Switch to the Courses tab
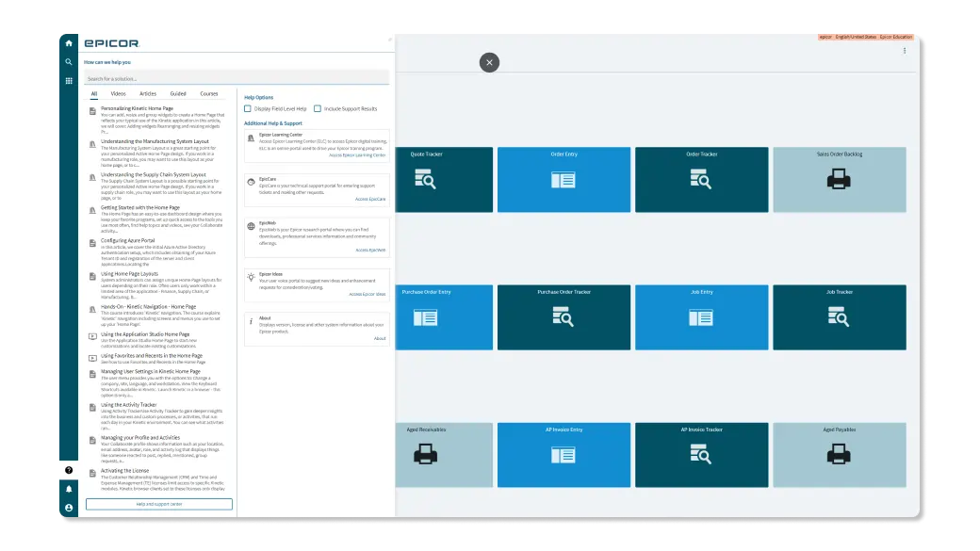The image size is (980, 551). tap(209, 93)
